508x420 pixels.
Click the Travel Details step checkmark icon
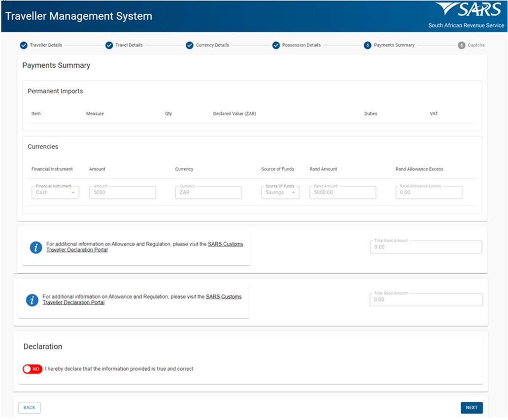(x=109, y=45)
